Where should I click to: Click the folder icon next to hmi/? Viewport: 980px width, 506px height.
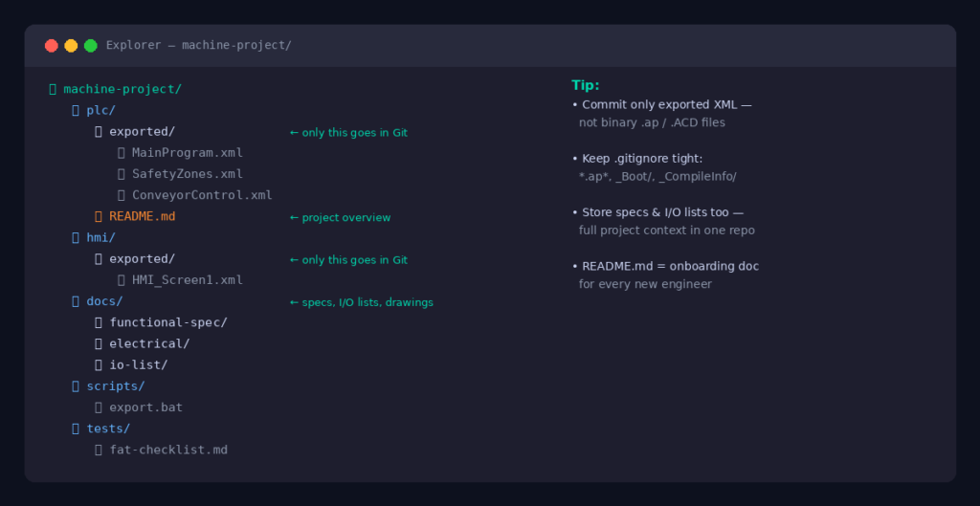click(x=76, y=238)
